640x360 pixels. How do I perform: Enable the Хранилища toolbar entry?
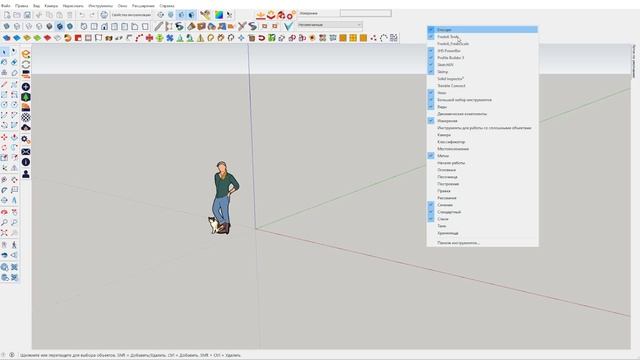pos(482,233)
